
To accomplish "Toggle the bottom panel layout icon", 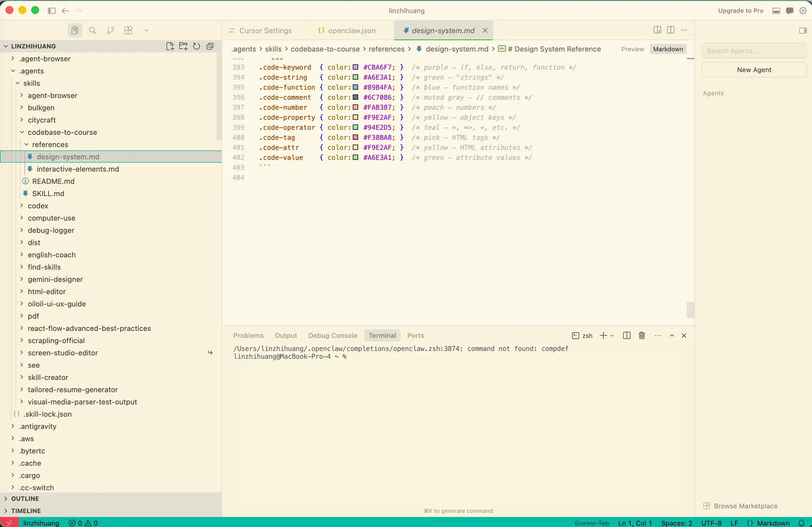I will coord(776,11).
